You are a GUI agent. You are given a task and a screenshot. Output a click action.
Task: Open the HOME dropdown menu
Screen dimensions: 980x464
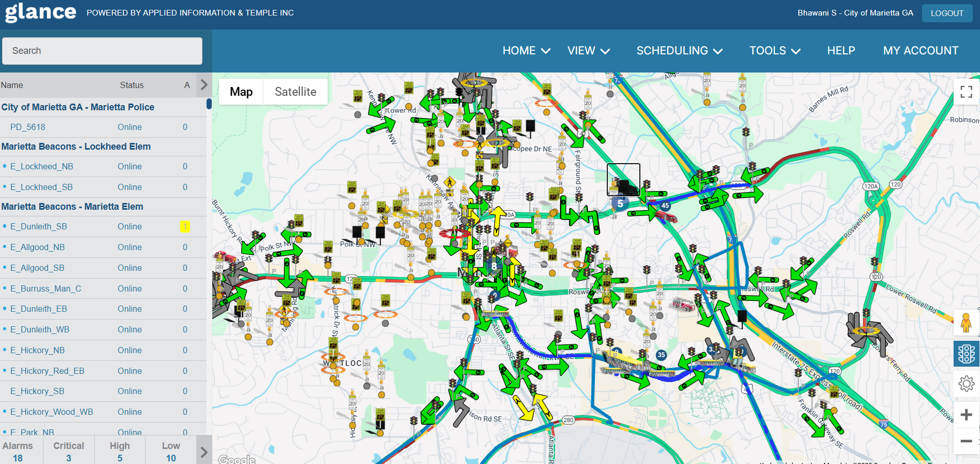(526, 51)
